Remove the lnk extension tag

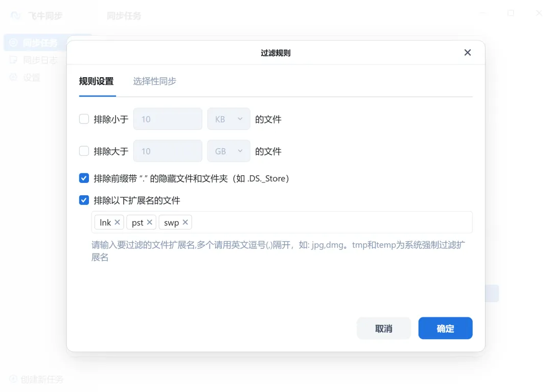click(117, 222)
